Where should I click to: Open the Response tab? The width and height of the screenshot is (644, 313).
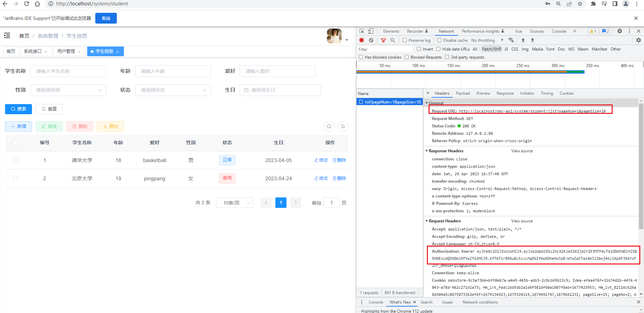(x=505, y=93)
